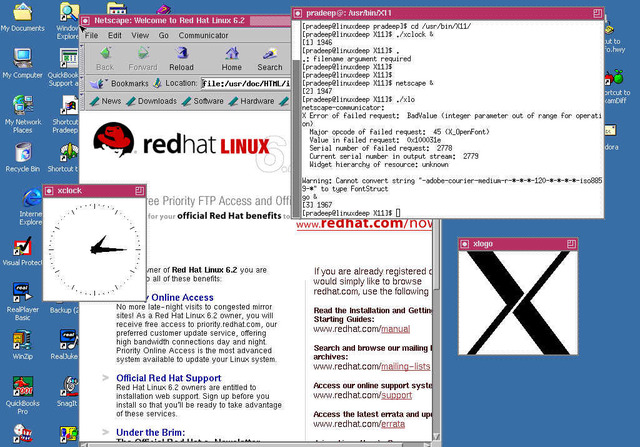This screenshot has width=640, height=447.
Task: Open Shortcut to Pradeep icon
Action: (67, 114)
